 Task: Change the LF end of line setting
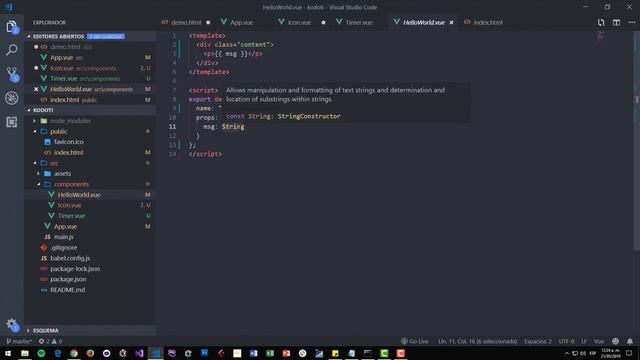coord(584,341)
